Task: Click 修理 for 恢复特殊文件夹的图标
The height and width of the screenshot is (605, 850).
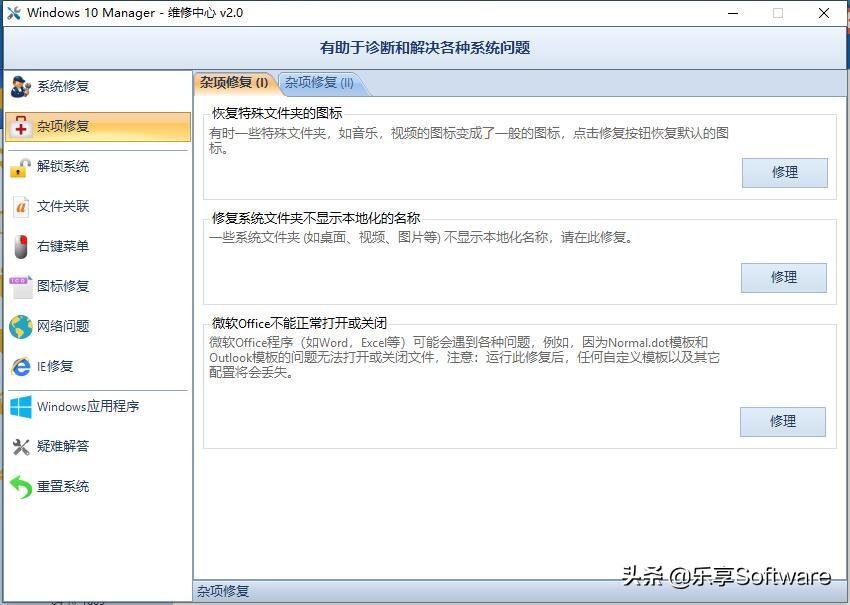Action: (784, 173)
